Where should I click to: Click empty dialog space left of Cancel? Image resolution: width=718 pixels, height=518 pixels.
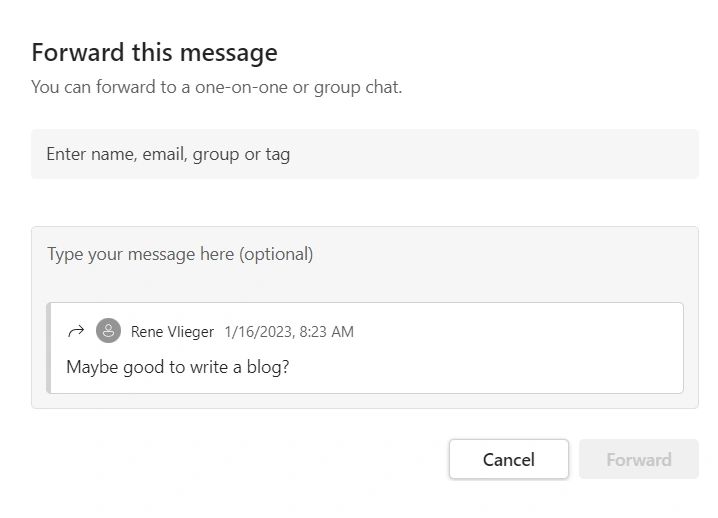(240, 460)
